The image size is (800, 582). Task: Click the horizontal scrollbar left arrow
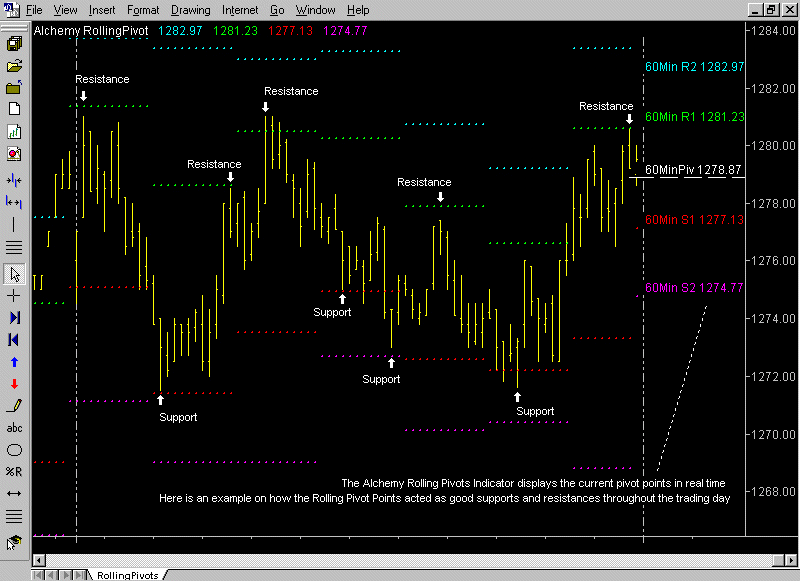coord(39,560)
